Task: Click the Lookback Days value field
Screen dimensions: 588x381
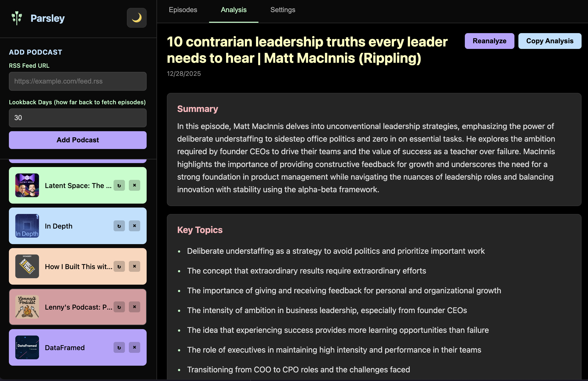Action: pyautogui.click(x=78, y=118)
